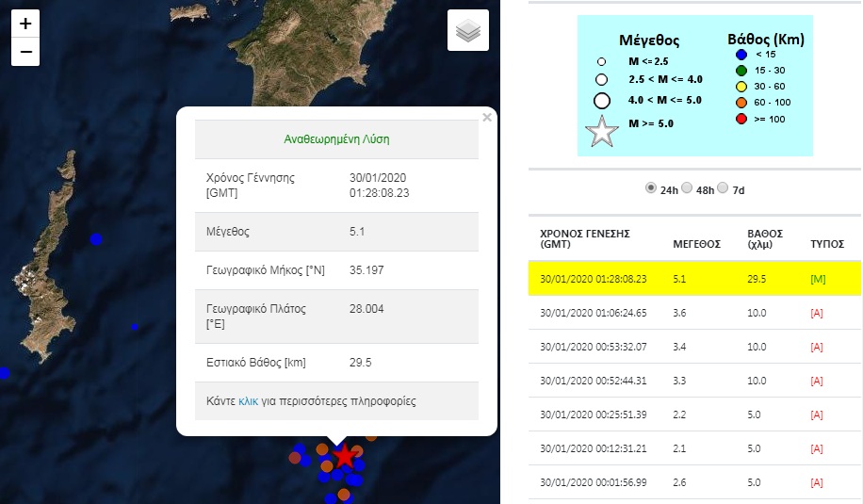This screenshot has height=504, width=863.
Task: Select the 7d time range
Action: point(723,188)
